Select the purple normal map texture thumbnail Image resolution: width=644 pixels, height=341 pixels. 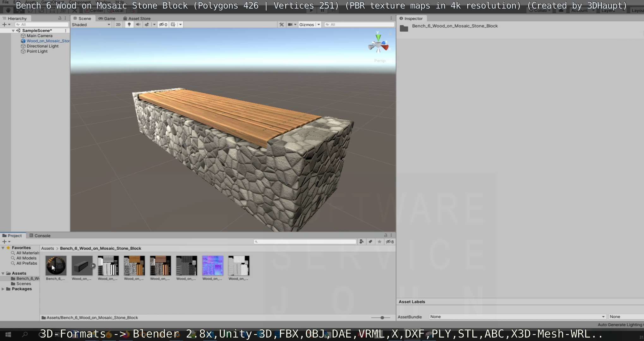pos(212,266)
